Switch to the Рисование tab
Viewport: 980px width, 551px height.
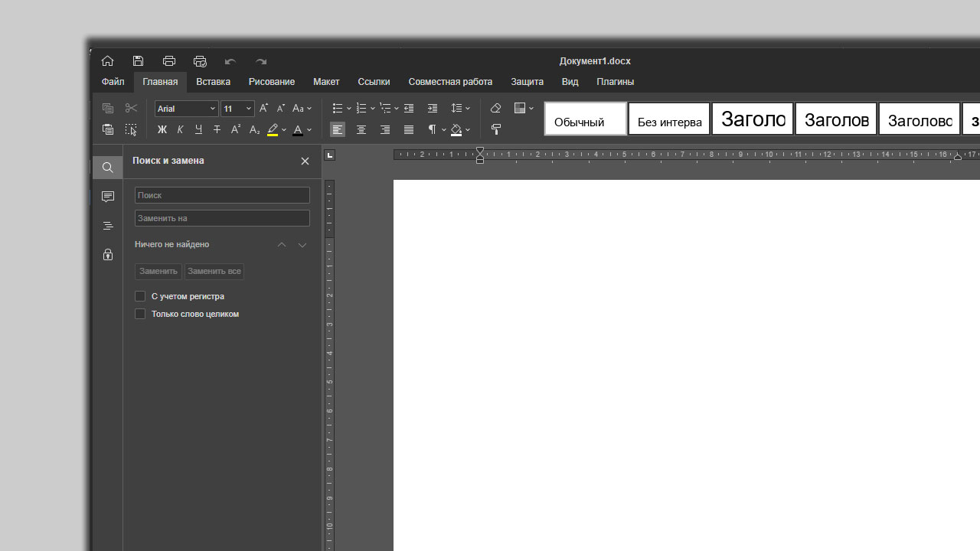pyautogui.click(x=272, y=82)
